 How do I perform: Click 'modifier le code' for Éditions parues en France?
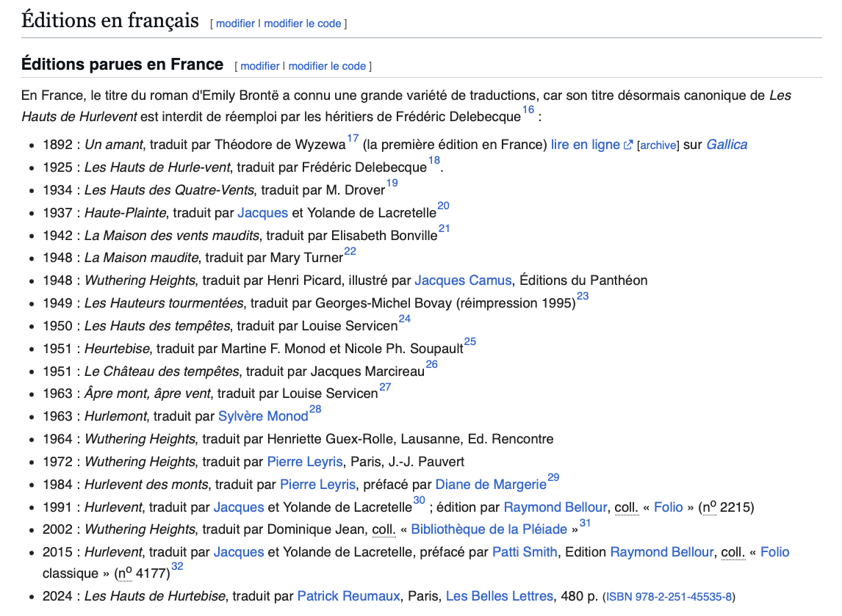tap(327, 66)
